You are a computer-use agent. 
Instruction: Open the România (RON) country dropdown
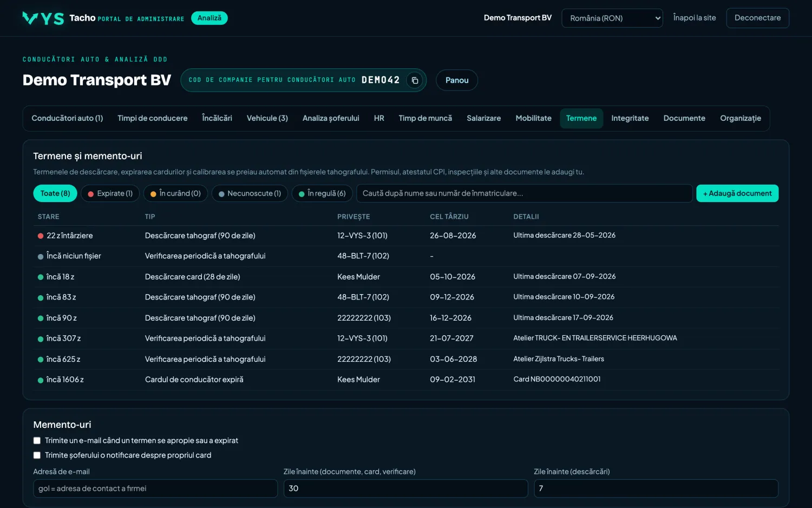click(x=612, y=18)
